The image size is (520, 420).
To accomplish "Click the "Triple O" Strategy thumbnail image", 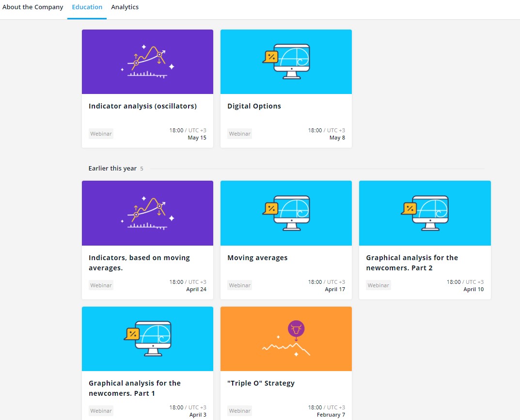I will click(286, 339).
